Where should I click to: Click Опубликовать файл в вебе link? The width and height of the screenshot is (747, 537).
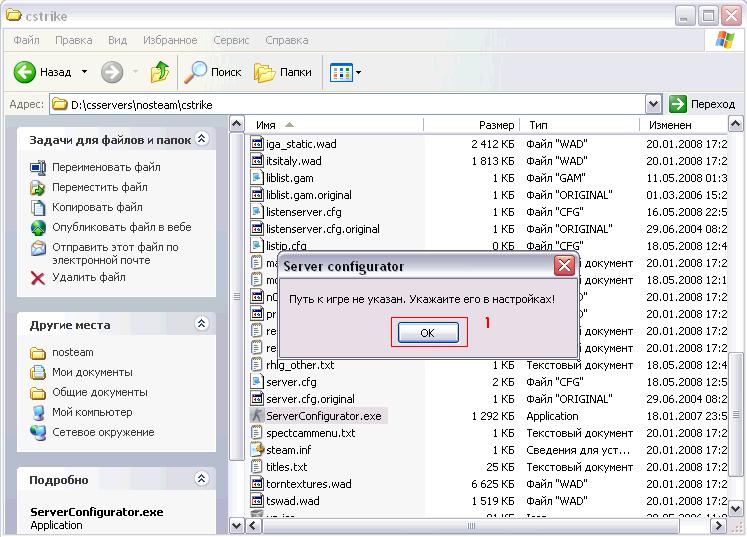pos(121,227)
